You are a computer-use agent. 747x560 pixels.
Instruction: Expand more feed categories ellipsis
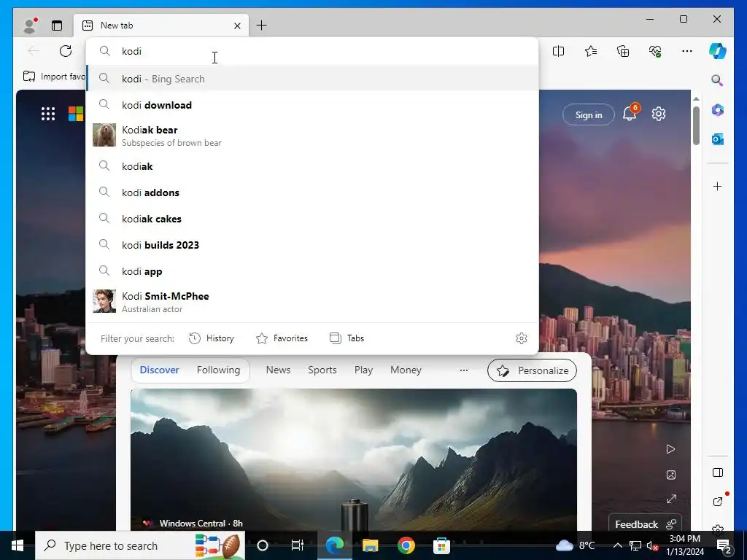point(463,370)
